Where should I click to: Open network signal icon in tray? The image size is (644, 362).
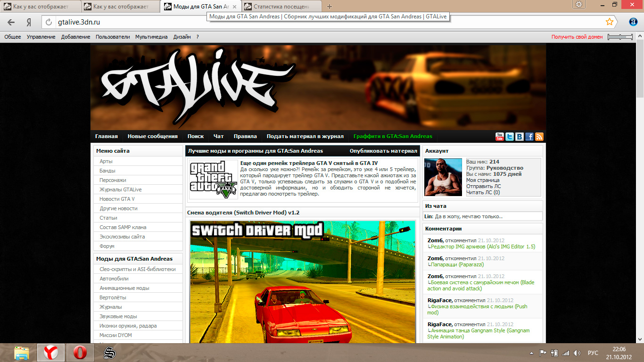(x=566, y=353)
